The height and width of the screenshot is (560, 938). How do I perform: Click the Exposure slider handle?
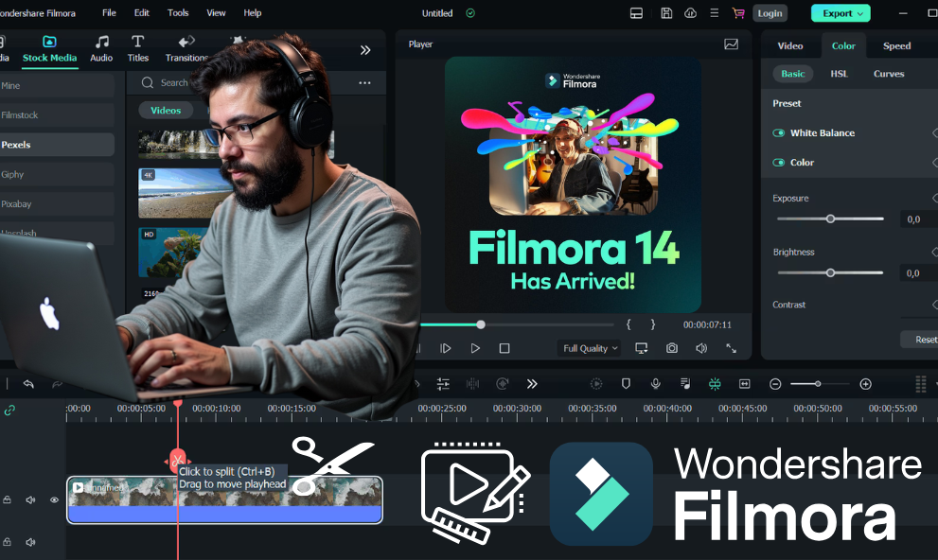(830, 219)
